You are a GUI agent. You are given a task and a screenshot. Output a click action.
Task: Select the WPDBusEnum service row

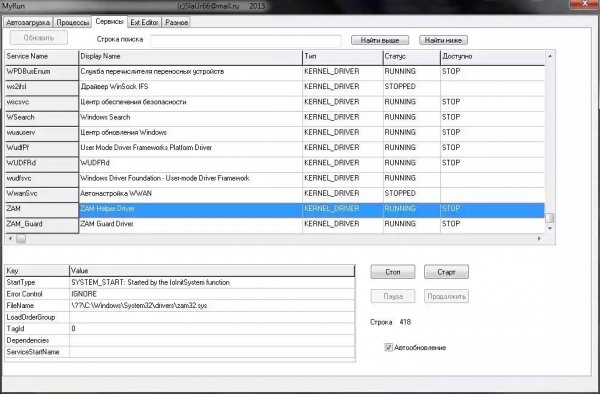point(275,72)
